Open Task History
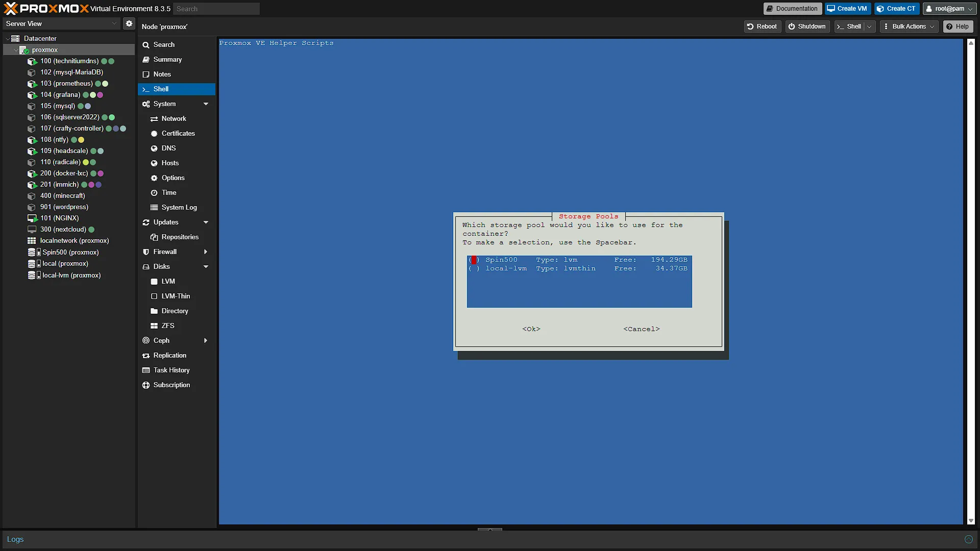 coord(177,370)
